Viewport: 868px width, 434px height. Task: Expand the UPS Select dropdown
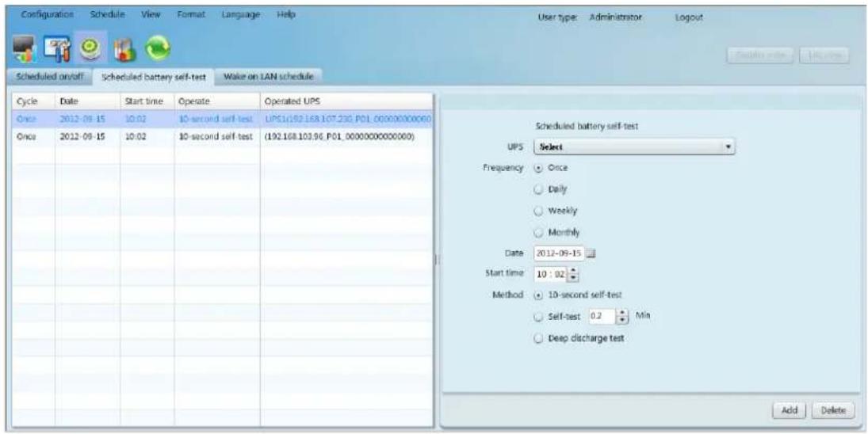[634, 147]
